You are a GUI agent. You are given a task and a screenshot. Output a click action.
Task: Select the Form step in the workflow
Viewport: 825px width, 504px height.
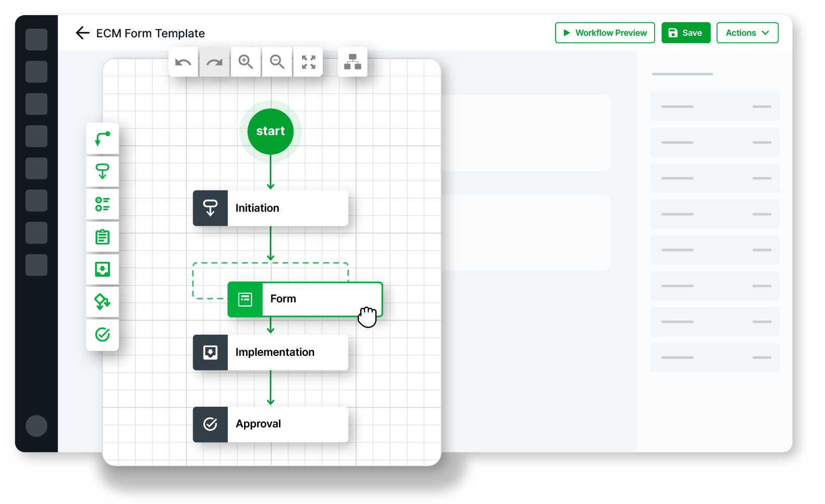point(305,299)
